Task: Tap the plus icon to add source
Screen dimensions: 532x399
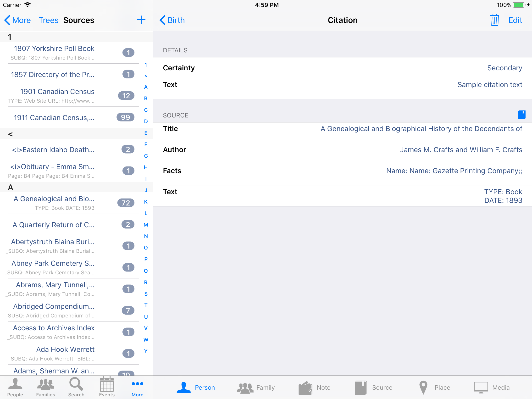Action: [x=141, y=20]
